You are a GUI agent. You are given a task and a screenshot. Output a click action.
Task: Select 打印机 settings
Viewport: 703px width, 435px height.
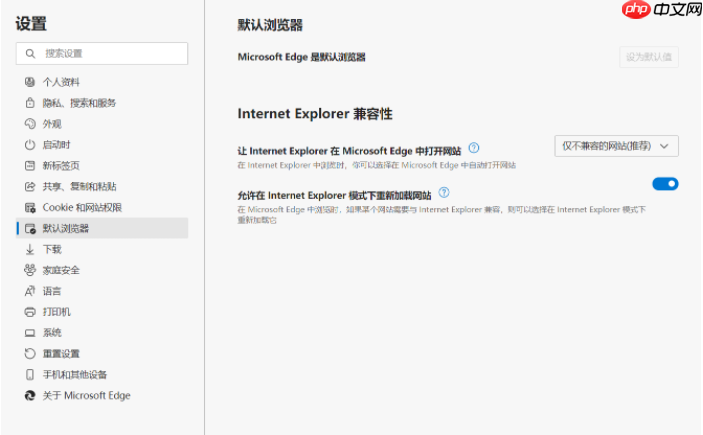pyautogui.click(x=102, y=312)
